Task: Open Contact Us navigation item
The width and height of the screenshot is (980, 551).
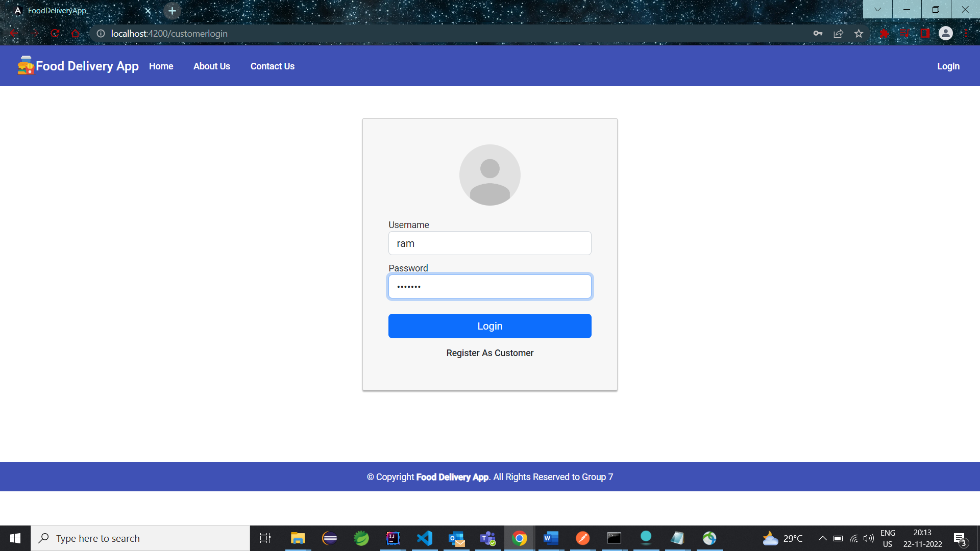Action: [272, 66]
